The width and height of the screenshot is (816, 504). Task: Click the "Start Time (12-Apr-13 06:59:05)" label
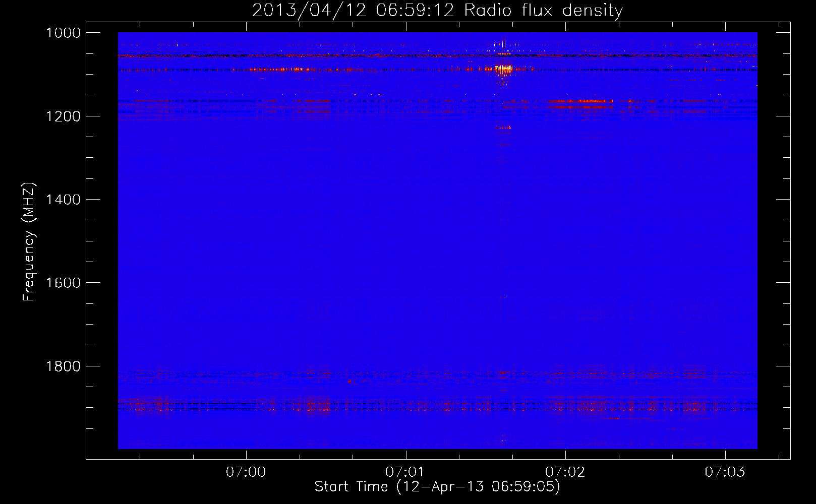[437, 487]
